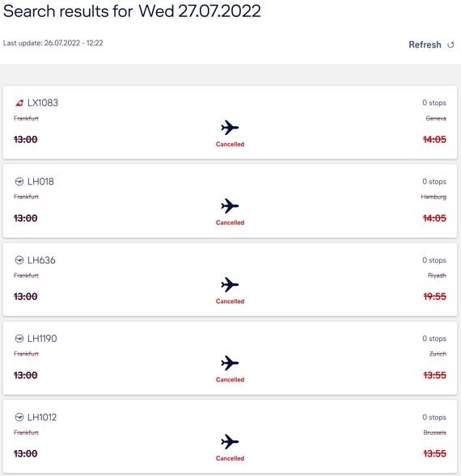Click the Swiss airline logo beside LX1083
Image resolution: width=461 pixels, height=476 pixels.
click(19, 103)
